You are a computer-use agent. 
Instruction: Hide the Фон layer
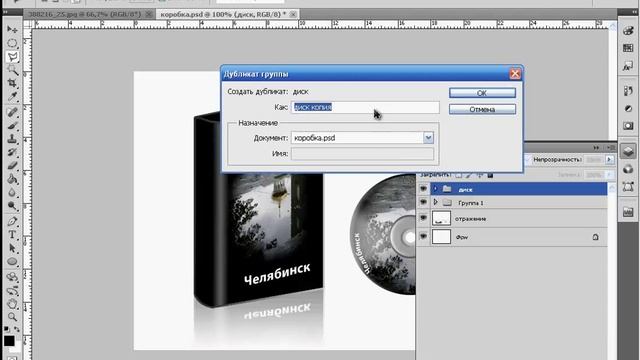(423, 237)
